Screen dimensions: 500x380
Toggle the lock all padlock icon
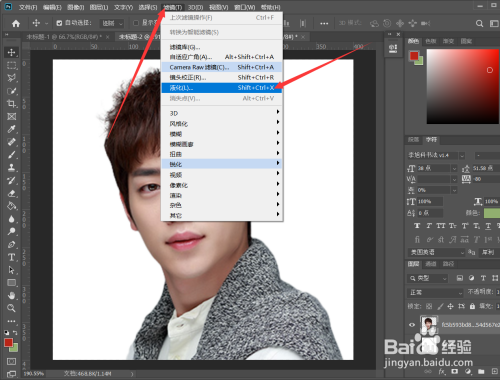[x=472, y=306]
